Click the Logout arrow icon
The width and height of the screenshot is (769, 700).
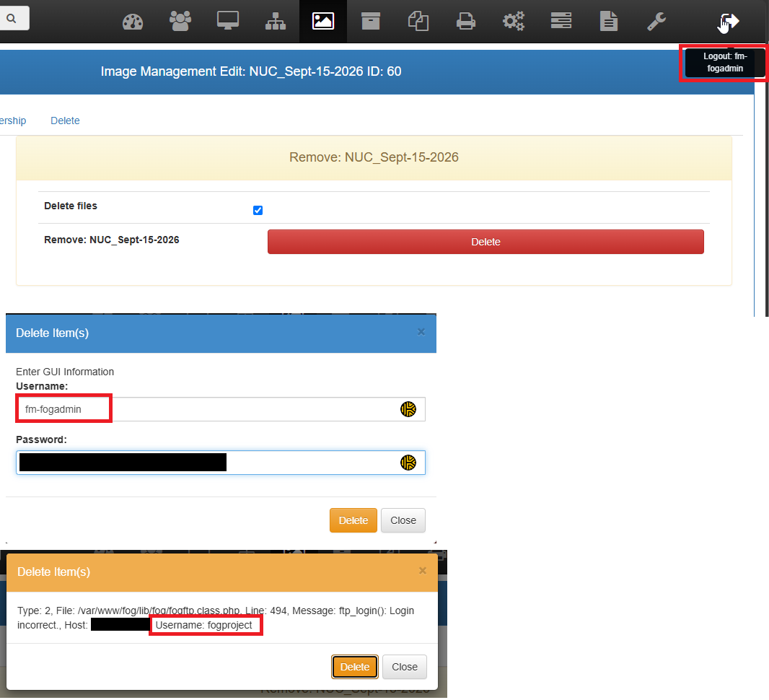click(729, 22)
